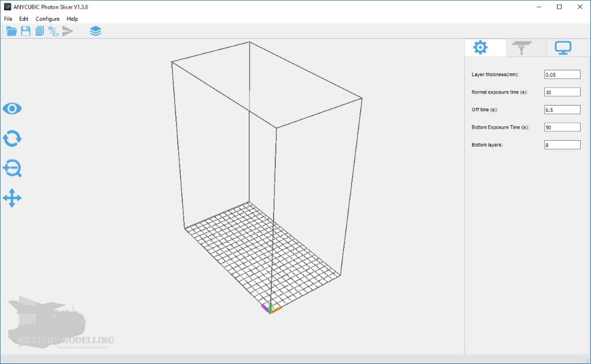The height and width of the screenshot is (364, 591).
Task: Open the Edit menu
Action: [24, 19]
